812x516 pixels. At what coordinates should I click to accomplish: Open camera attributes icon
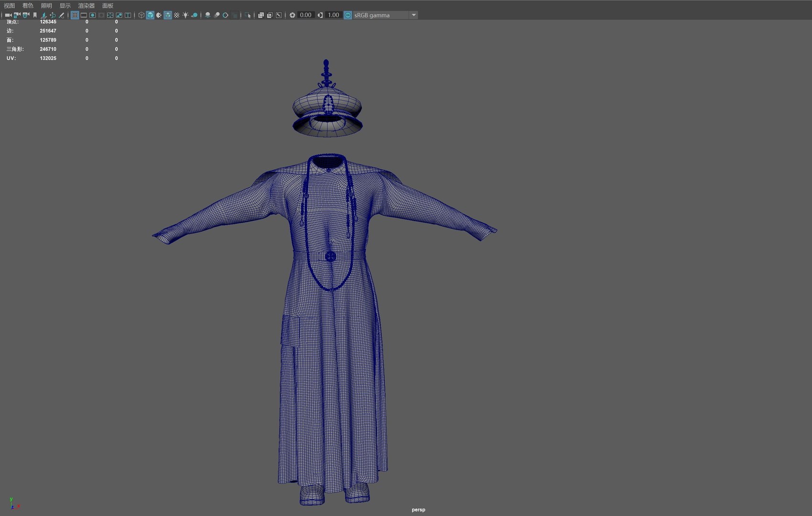[x=26, y=15]
